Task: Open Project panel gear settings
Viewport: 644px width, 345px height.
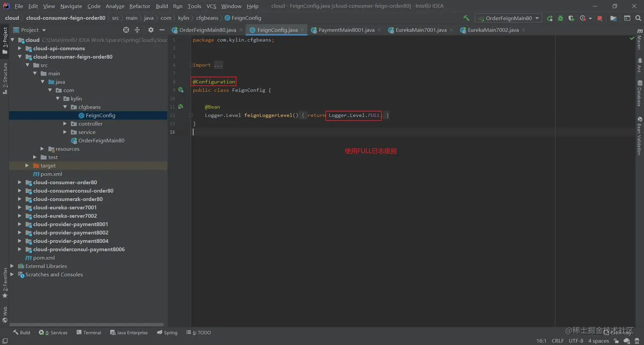Action: coord(151,30)
